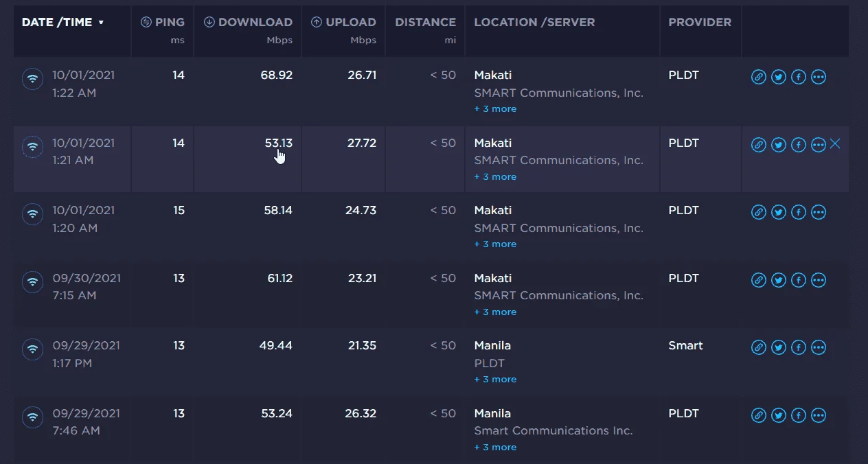Copy link icon for 7:46 AM result
This screenshot has width=868, height=464.
pyautogui.click(x=758, y=415)
